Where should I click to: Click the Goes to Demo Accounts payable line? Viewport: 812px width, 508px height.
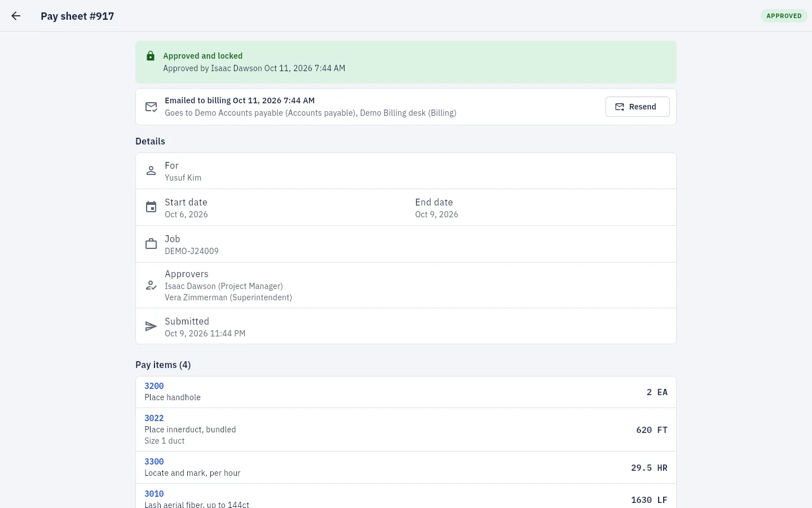point(311,113)
